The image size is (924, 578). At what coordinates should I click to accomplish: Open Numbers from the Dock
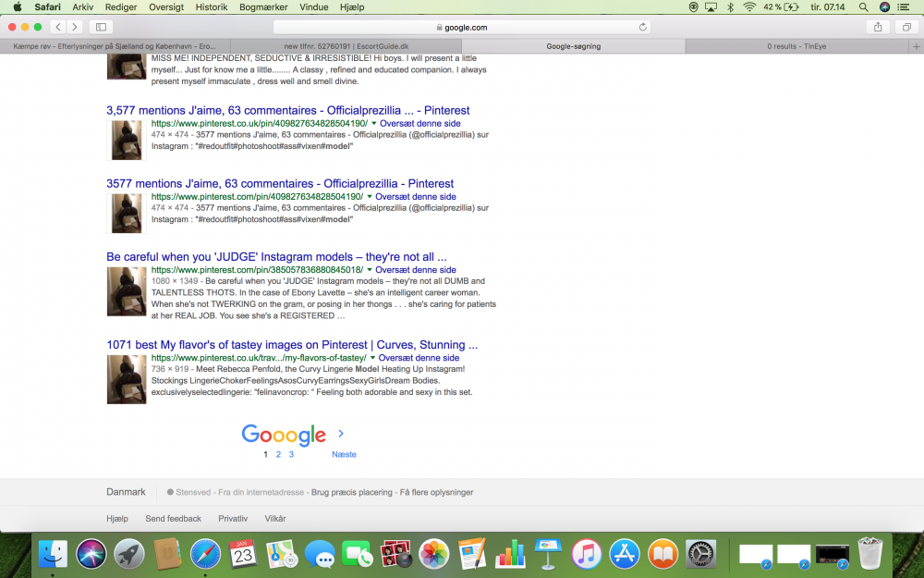510,554
